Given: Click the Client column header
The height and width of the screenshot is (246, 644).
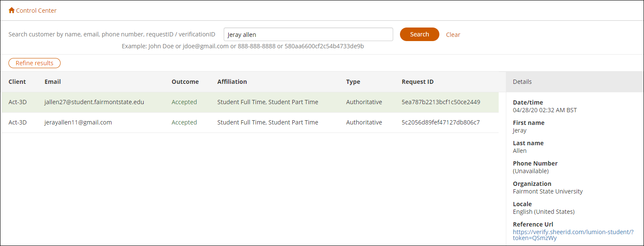Looking at the screenshot, I should [17, 82].
